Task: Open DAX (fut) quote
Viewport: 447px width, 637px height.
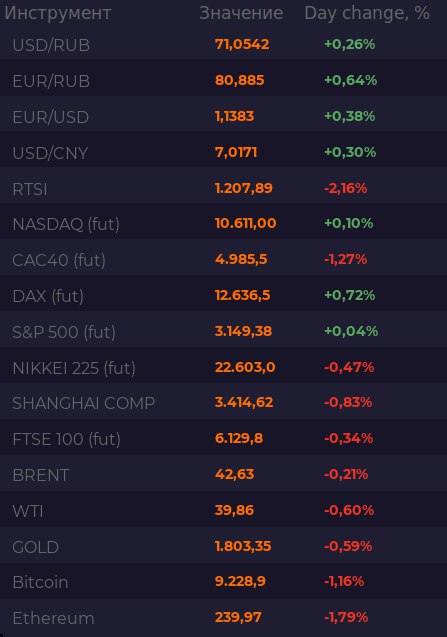Action: point(224,296)
